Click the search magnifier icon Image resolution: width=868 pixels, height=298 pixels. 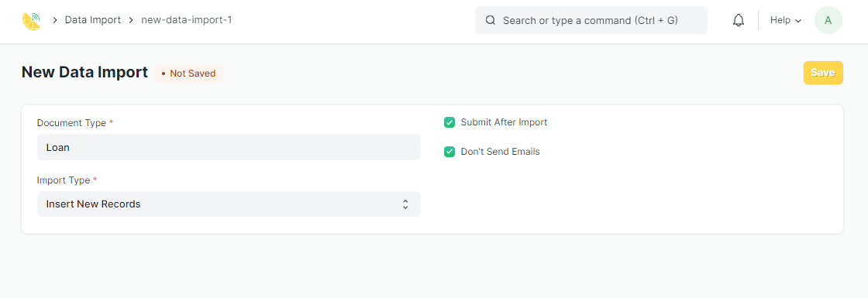(490, 20)
